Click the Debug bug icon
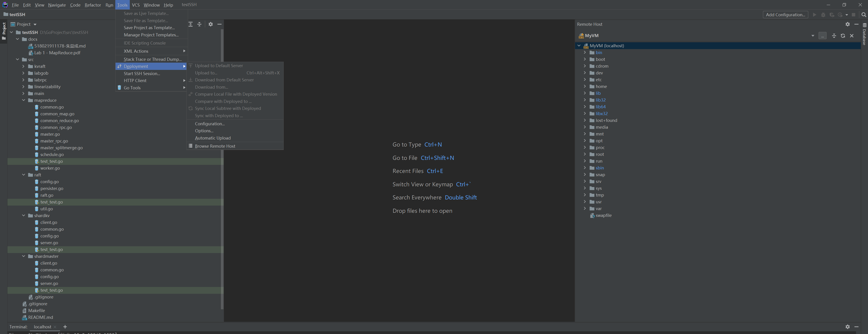The width and height of the screenshot is (868, 334). coord(823,15)
